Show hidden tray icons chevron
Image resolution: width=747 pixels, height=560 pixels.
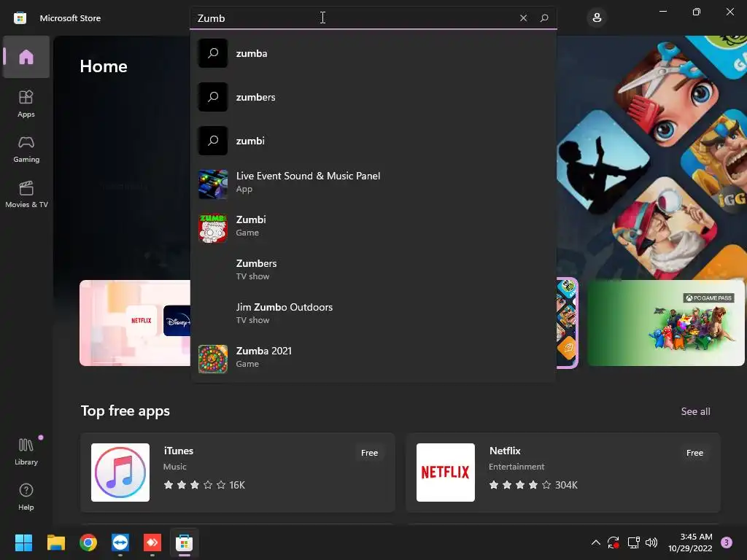click(595, 542)
